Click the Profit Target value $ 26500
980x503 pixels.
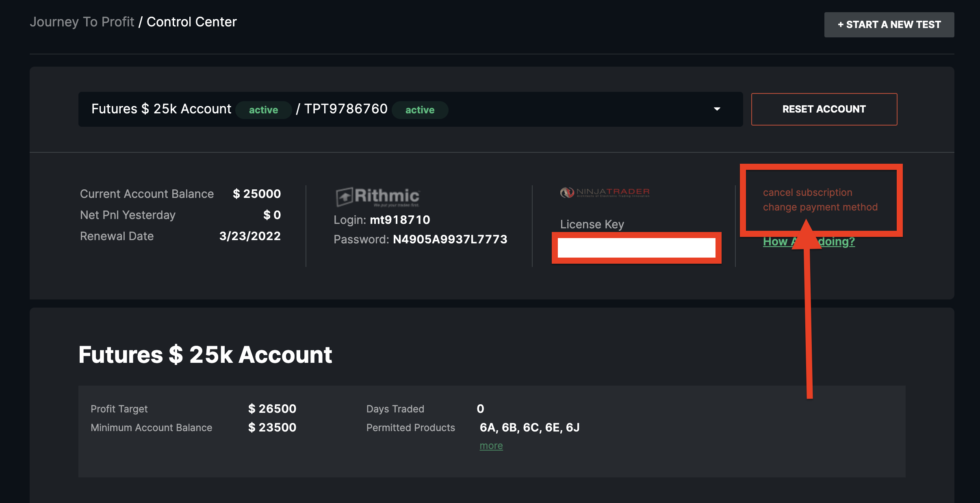(x=272, y=409)
